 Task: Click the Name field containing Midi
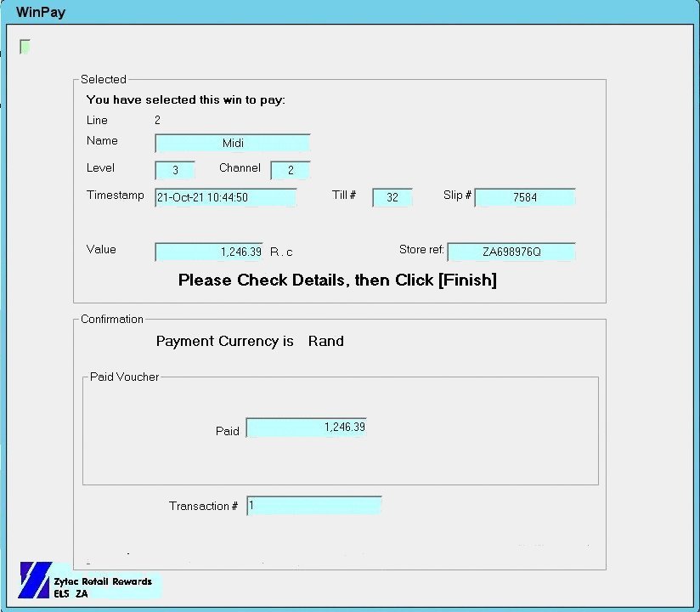tap(233, 144)
